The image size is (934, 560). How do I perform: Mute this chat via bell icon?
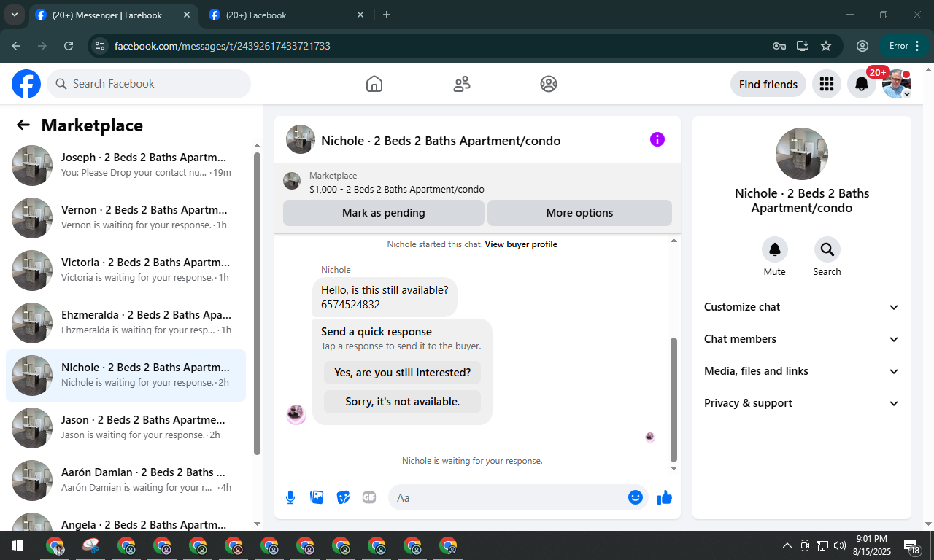coord(775,249)
